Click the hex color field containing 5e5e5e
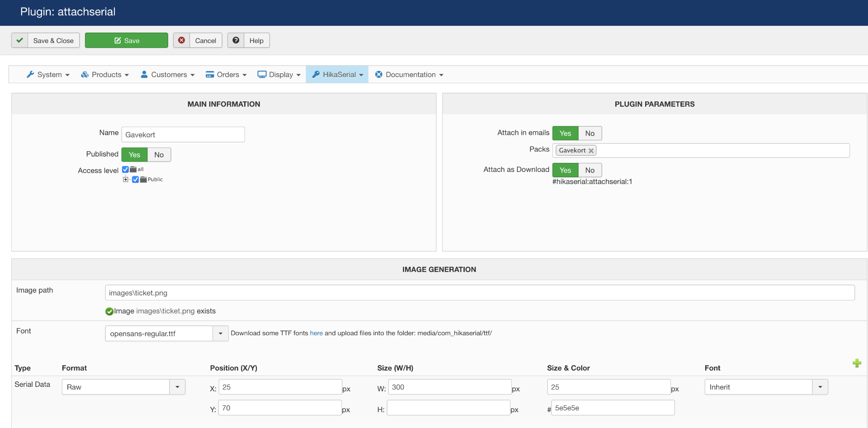Viewport: 868px width, 428px height. 613,408
